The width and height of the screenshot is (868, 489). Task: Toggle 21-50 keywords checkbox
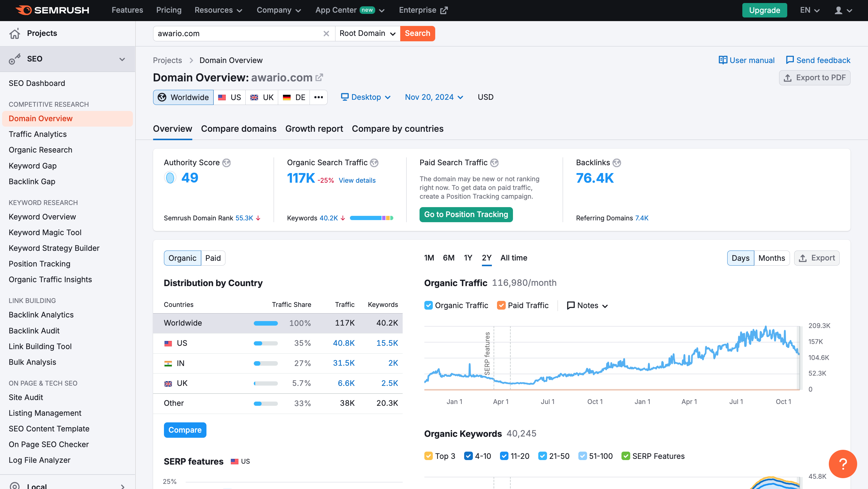point(542,456)
